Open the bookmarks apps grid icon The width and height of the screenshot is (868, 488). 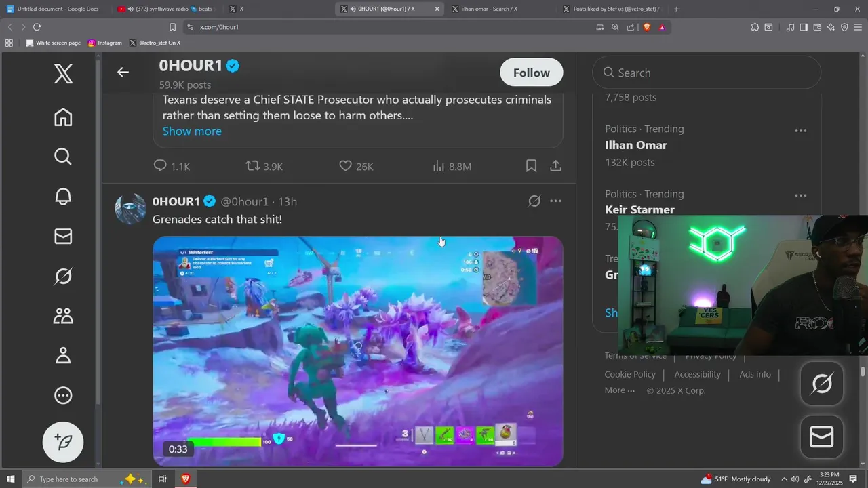9,43
